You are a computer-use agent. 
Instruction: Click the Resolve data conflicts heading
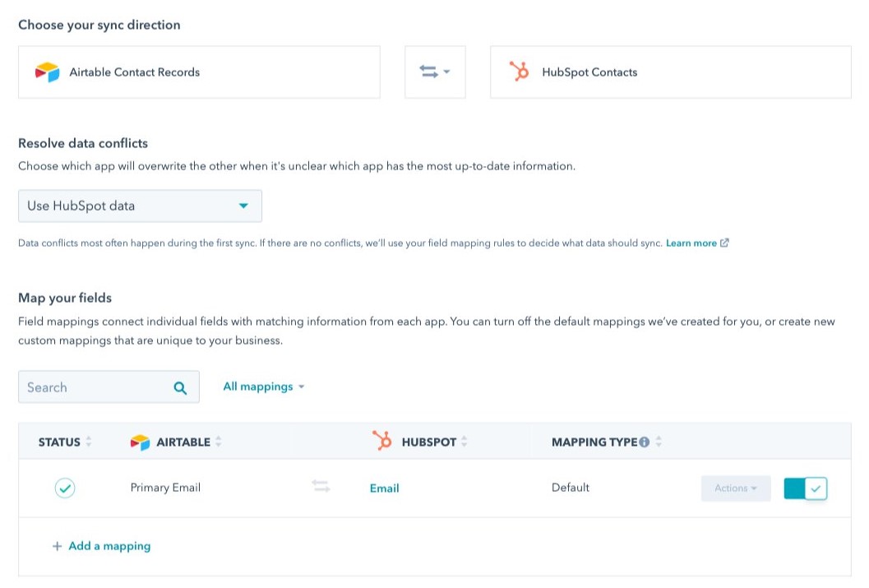[x=83, y=144]
